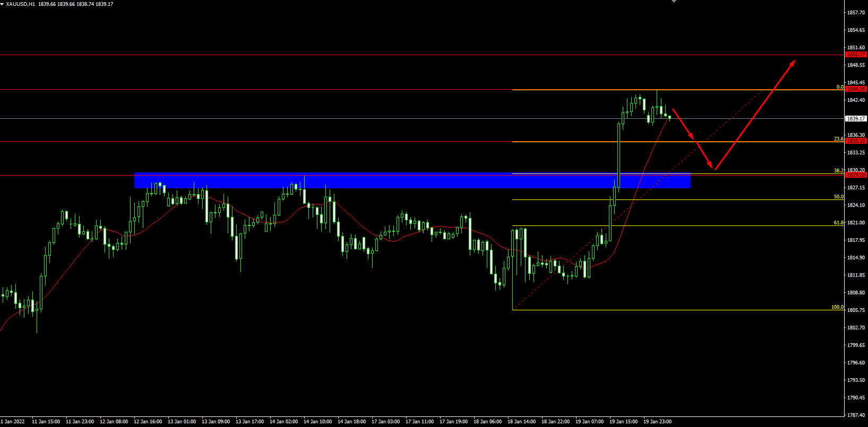868x427 pixels.
Task: Select the blue resistance zone rectangle
Action: (412, 181)
